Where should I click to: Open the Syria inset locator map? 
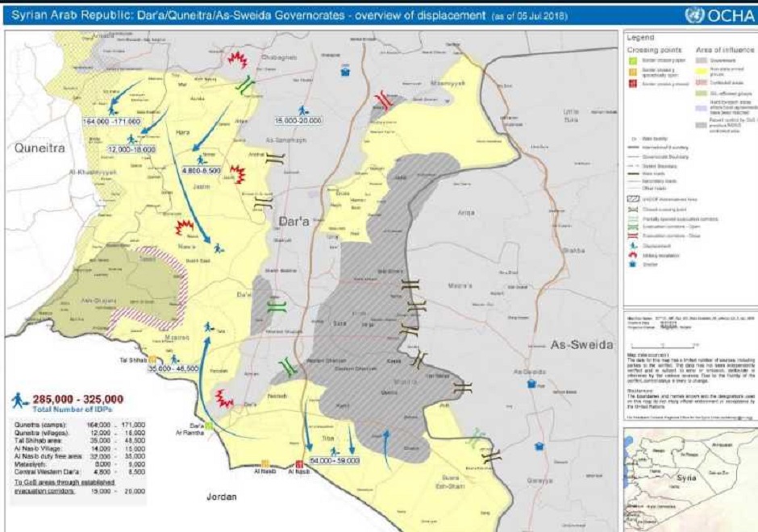click(x=689, y=477)
